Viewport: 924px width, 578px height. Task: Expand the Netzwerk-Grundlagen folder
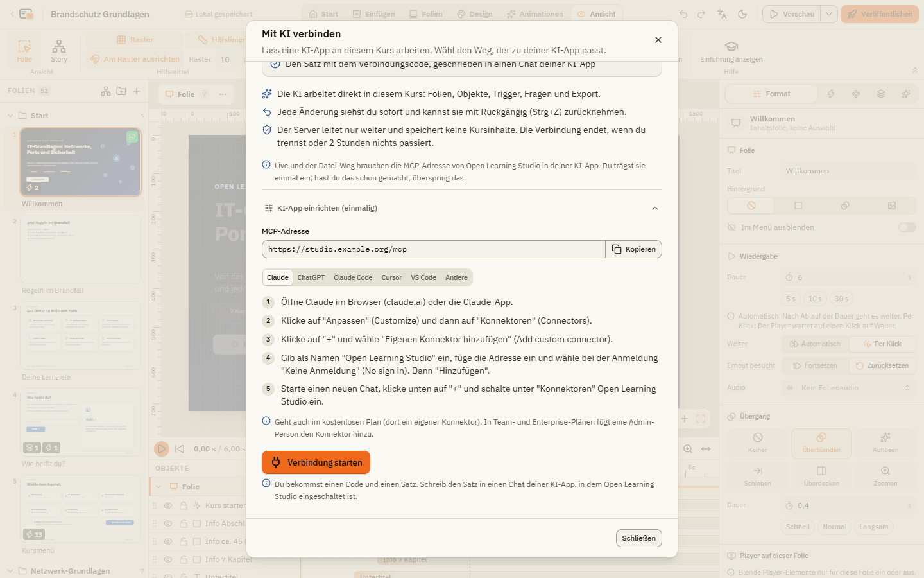point(10,571)
